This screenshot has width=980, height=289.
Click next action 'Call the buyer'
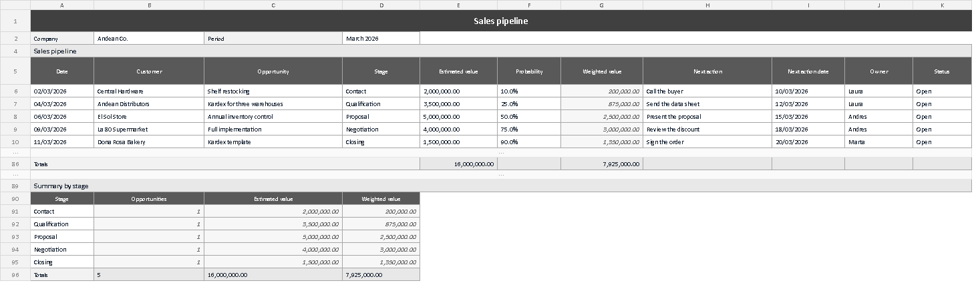coord(707,91)
